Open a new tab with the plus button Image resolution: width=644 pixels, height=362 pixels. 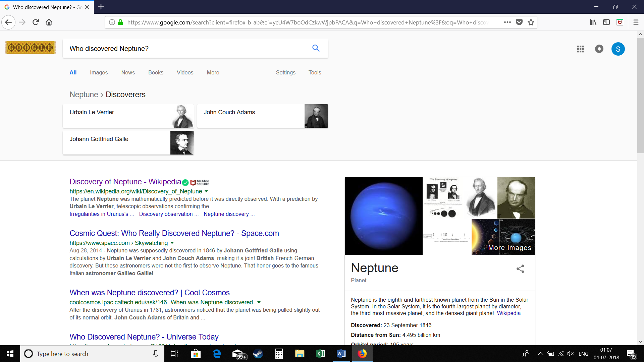pyautogui.click(x=101, y=7)
